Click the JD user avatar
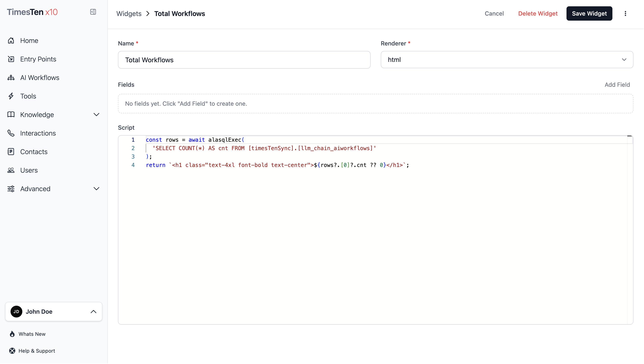This screenshot has width=644, height=364. tap(16, 312)
